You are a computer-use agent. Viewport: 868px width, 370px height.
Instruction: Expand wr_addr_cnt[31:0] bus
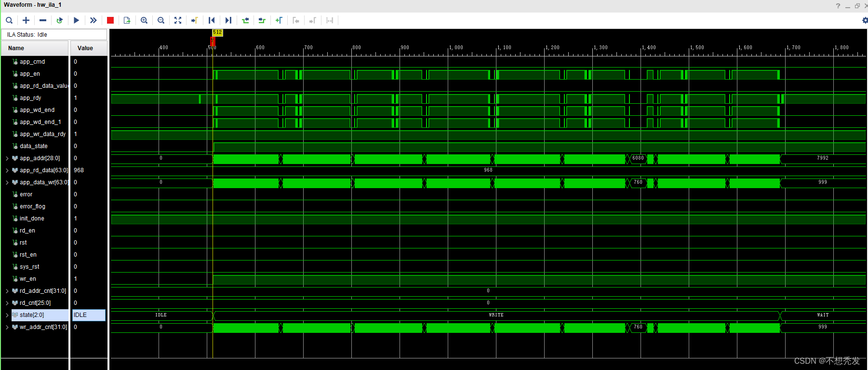(7, 327)
